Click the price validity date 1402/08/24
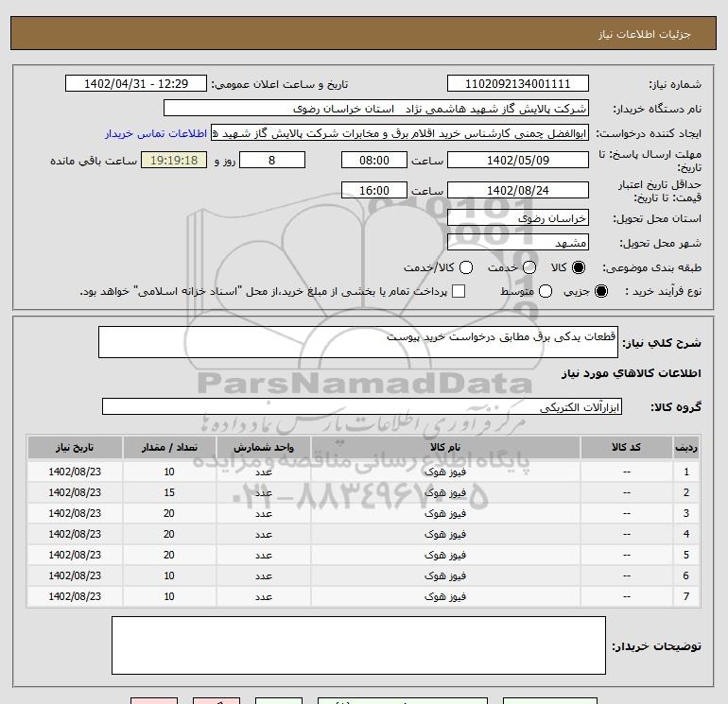 [x=518, y=190]
